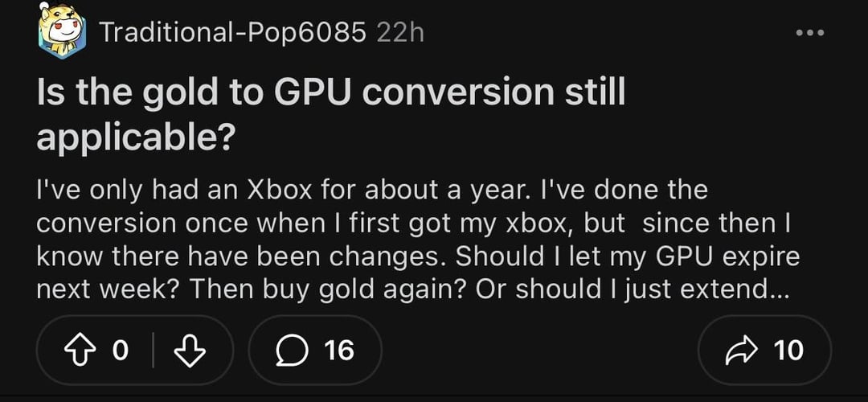Click the vote score showing 0

tap(120, 350)
